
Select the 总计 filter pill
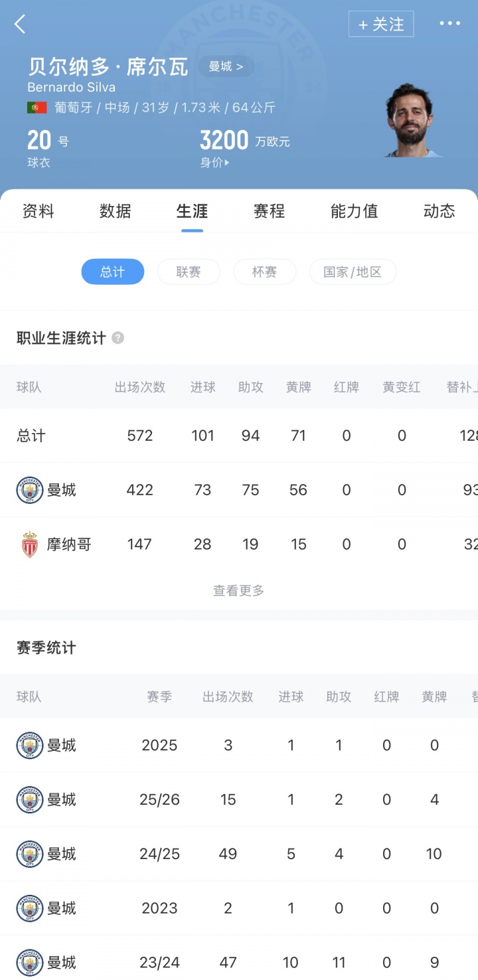[x=112, y=272]
